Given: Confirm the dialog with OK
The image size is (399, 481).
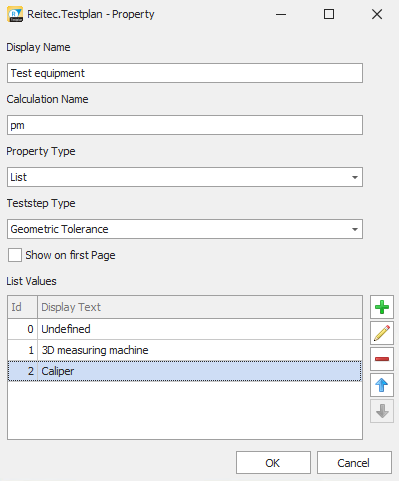Looking at the screenshot, I should pos(273,463).
